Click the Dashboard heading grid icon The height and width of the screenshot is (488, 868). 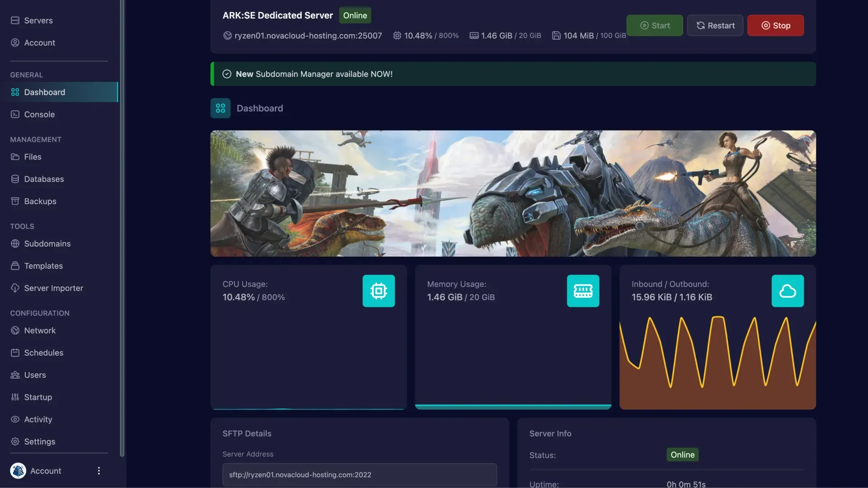(220, 108)
